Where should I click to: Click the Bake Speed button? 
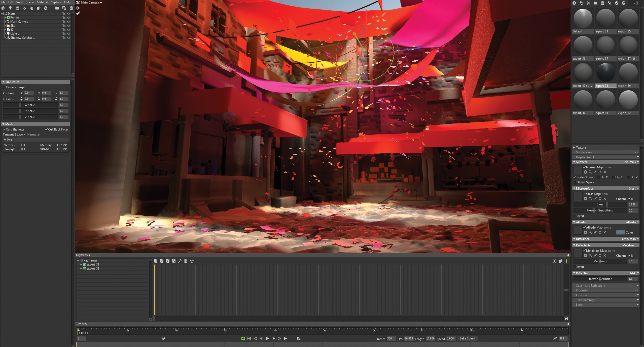tap(468, 338)
